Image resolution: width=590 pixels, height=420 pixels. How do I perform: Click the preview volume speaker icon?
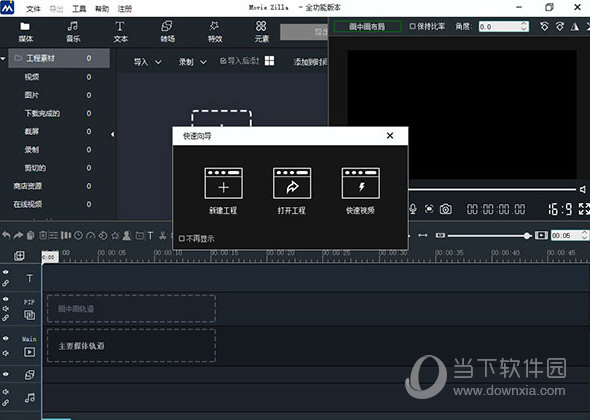pos(582,189)
